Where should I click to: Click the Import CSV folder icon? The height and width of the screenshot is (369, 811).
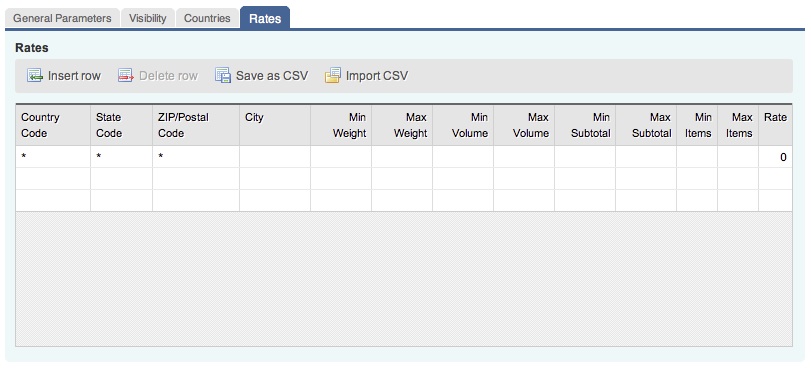pos(333,76)
